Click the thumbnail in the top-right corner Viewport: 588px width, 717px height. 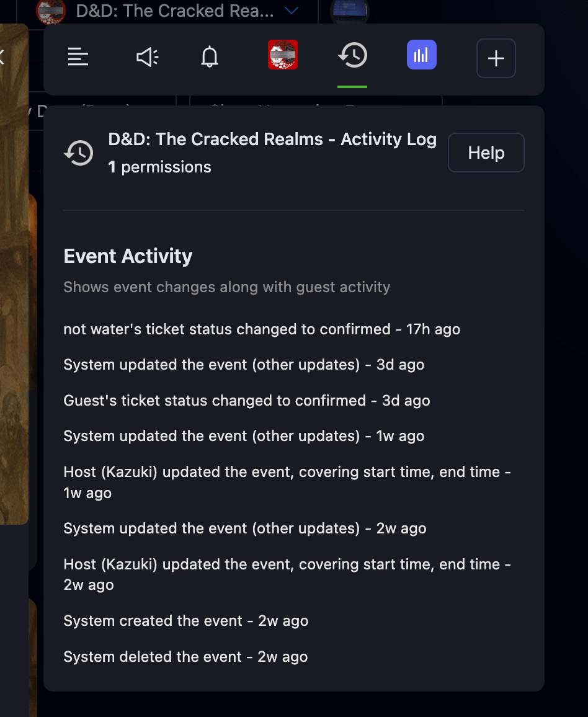[x=351, y=11]
